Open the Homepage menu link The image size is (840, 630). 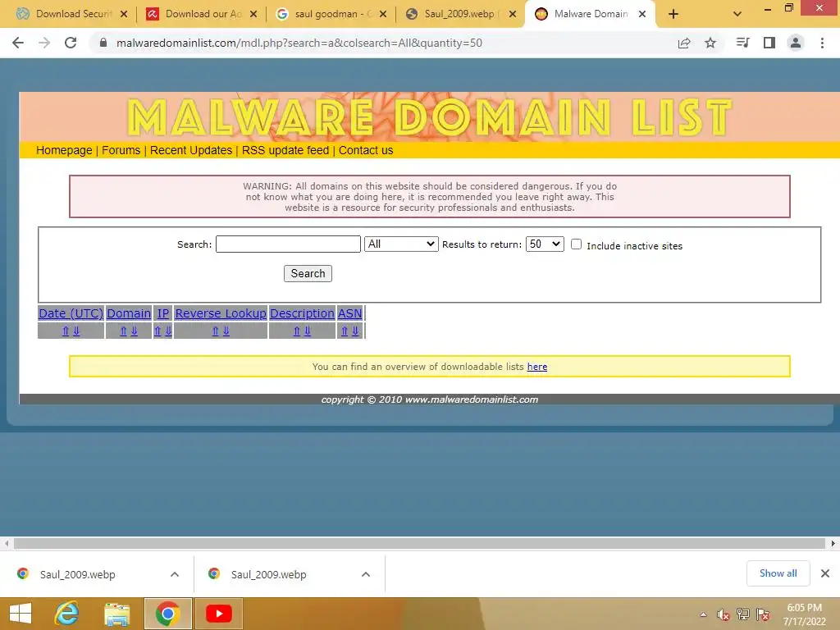click(x=64, y=151)
